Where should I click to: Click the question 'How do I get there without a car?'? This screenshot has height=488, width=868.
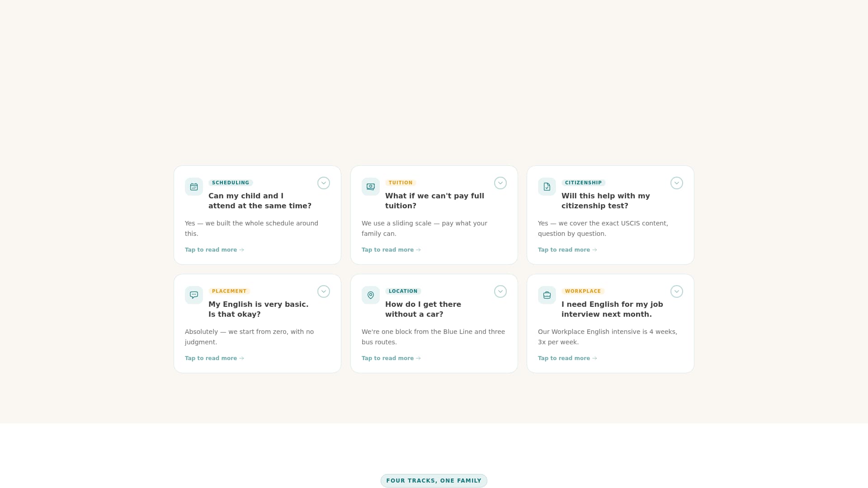[x=423, y=309]
